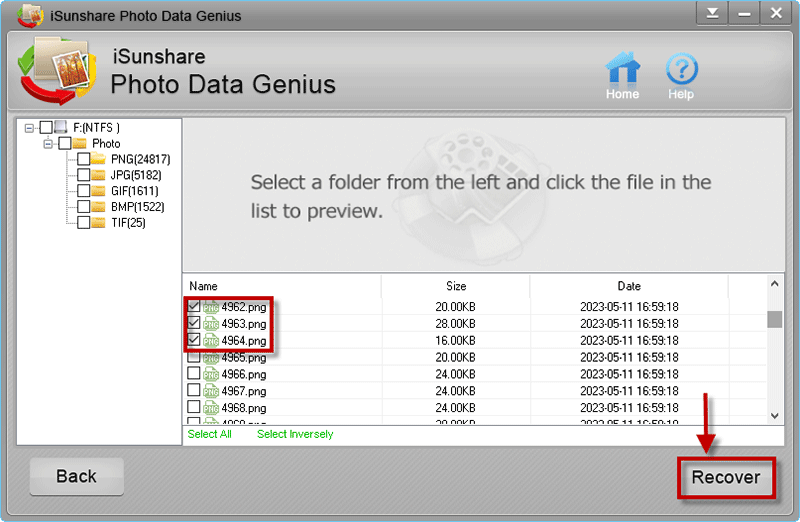Click the file list scroll down arrow
This screenshot has width=800, height=522.
coord(774,416)
